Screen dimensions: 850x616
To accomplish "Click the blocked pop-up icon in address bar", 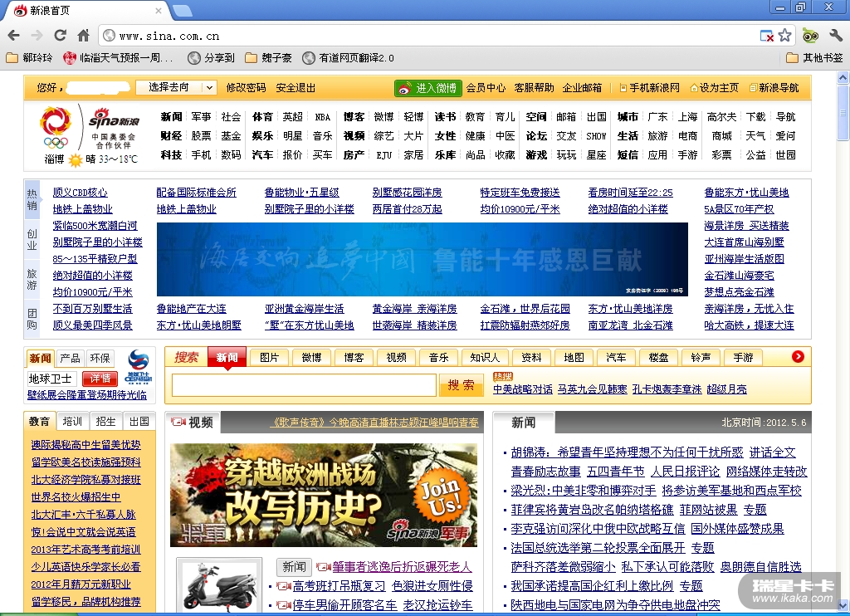I will coord(766,36).
